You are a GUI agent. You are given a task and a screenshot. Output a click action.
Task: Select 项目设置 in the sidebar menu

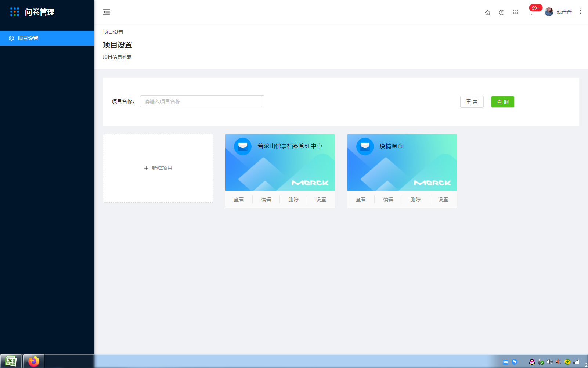click(47, 38)
